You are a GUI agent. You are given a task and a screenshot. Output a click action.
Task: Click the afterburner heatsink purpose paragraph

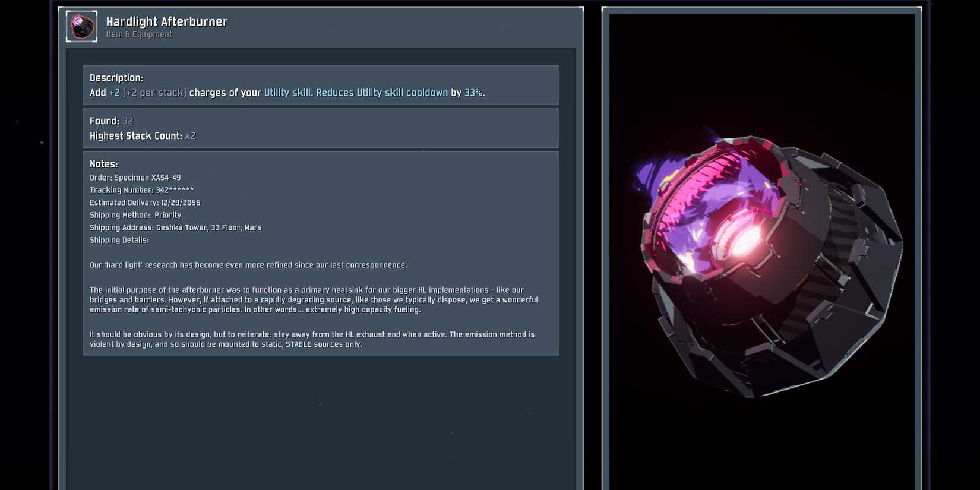coord(314,299)
